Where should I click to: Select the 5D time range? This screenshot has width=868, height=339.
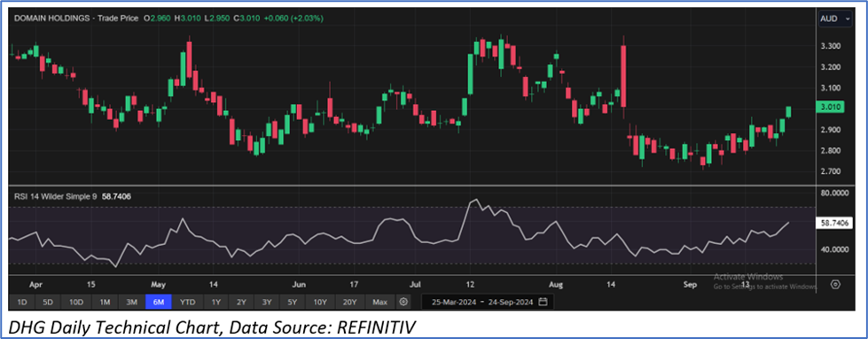[48, 302]
